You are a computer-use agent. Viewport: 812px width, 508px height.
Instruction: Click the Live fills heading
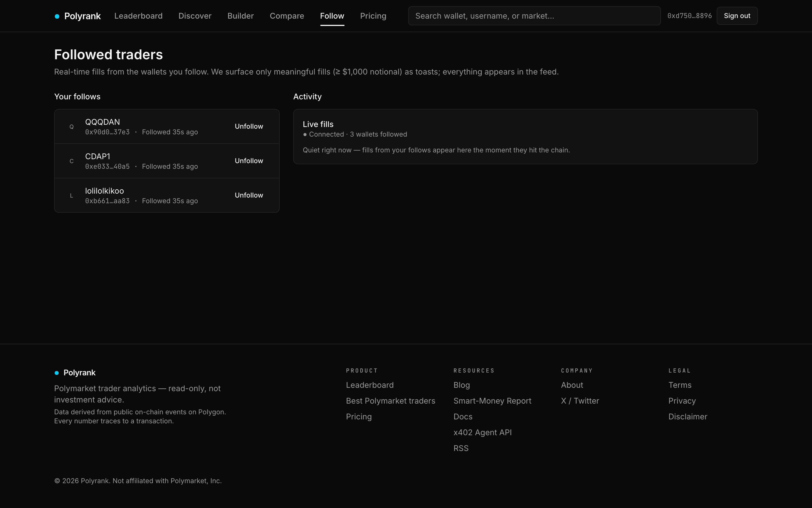[x=318, y=124]
